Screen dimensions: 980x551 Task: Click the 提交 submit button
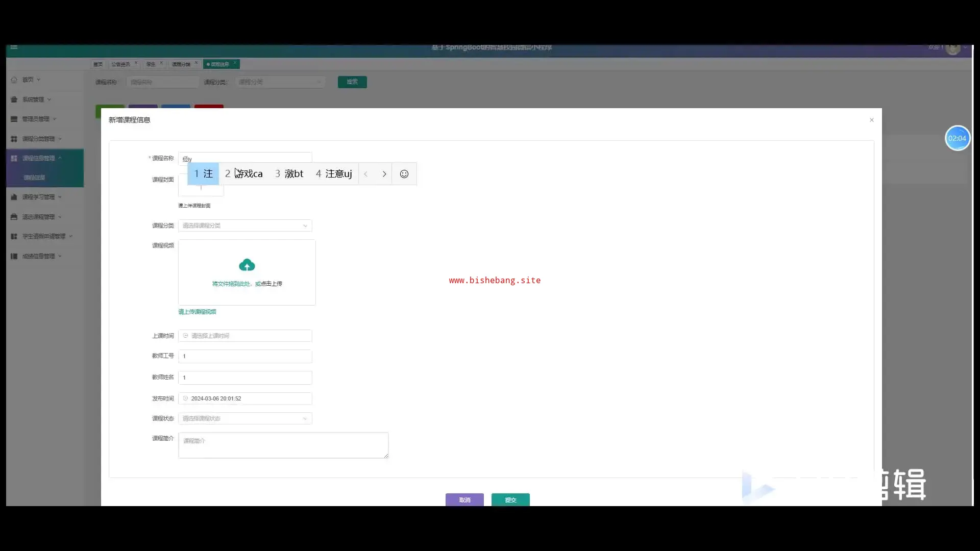510,500
